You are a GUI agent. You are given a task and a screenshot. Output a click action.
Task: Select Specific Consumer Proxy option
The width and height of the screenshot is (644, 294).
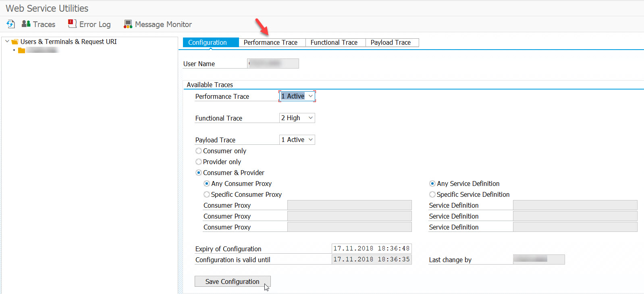pos(207,194)
